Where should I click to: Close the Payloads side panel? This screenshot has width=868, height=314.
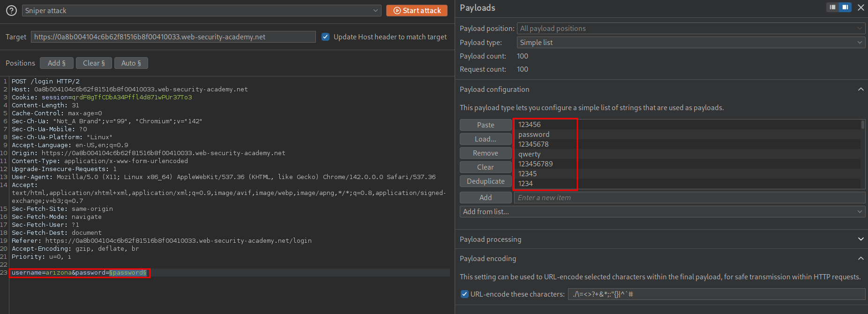[861, 7]
